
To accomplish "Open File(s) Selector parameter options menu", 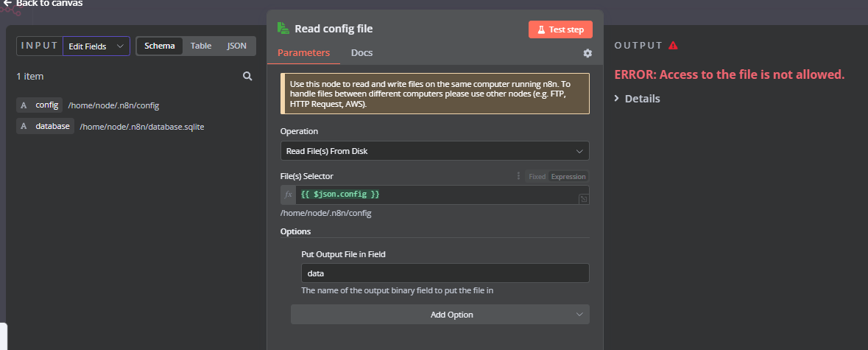I will pyautogui.click(x=518, y=176).
